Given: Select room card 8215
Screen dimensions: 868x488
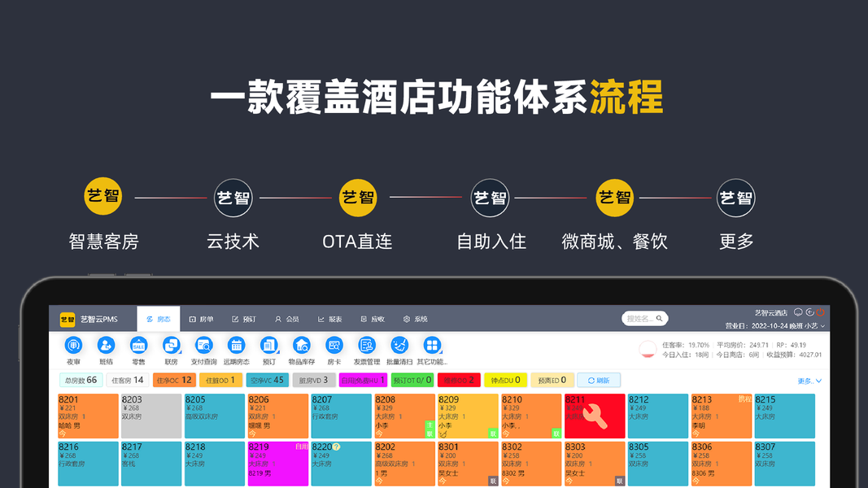Looking at the screenshot, I should click(x=784, y=416).
